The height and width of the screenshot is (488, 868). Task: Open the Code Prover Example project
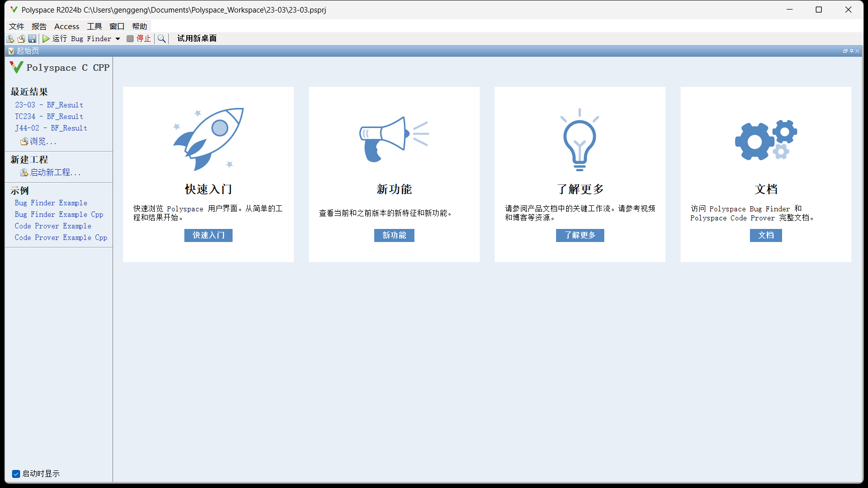(53, 226)
